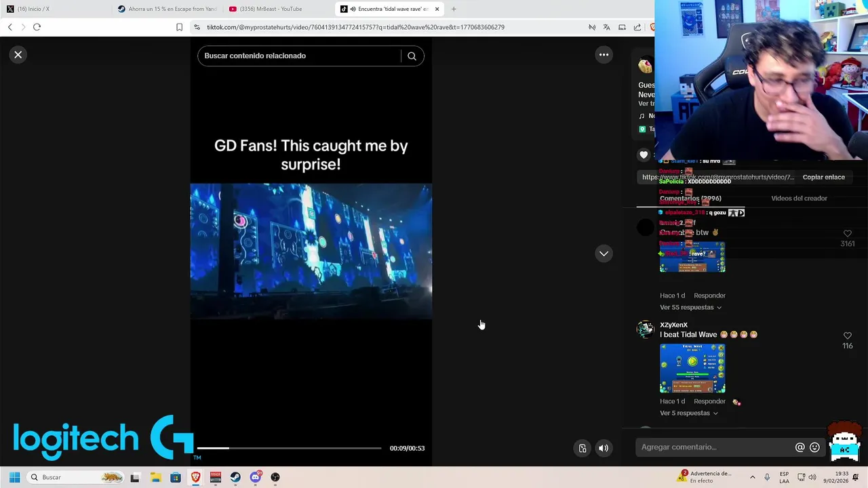Open Microsoft Store from the taskbar
The width and height of the screenshot is (868, 488).
176,477
